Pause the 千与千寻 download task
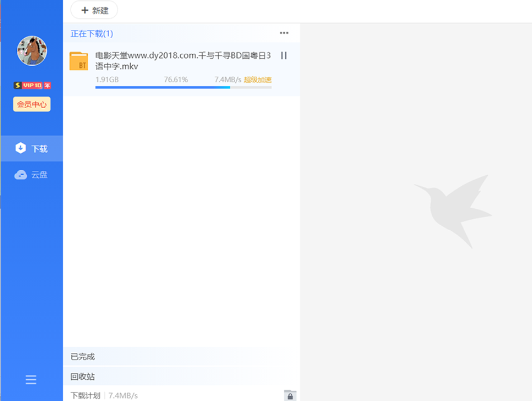Viewport: 532px width, 401px height. 284,55
